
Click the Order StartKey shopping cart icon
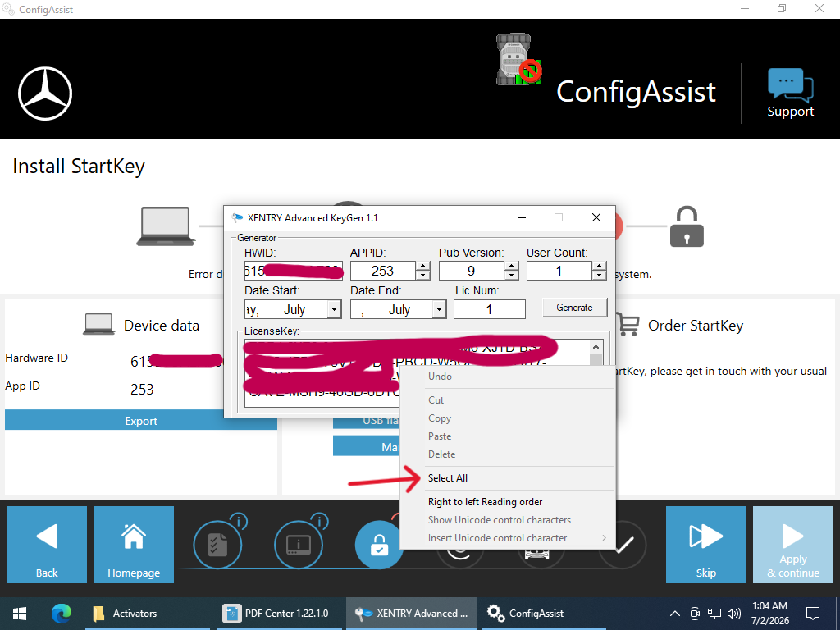tap(628, 325)
